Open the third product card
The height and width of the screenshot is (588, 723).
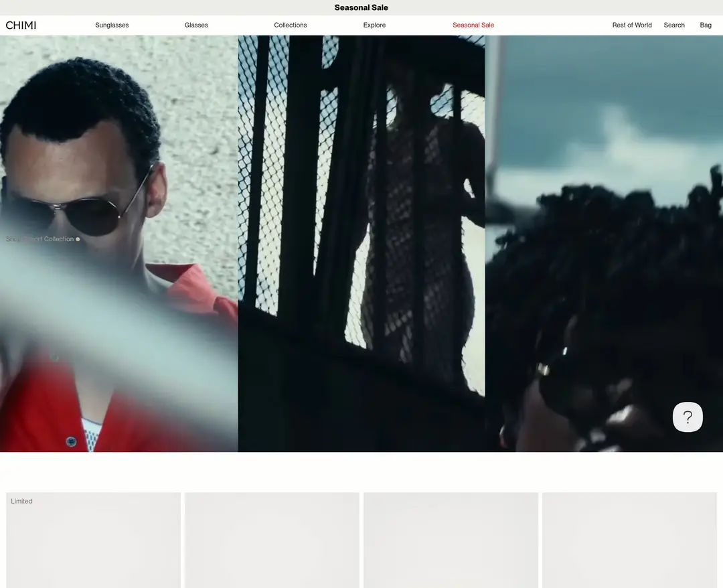[451, 540]
